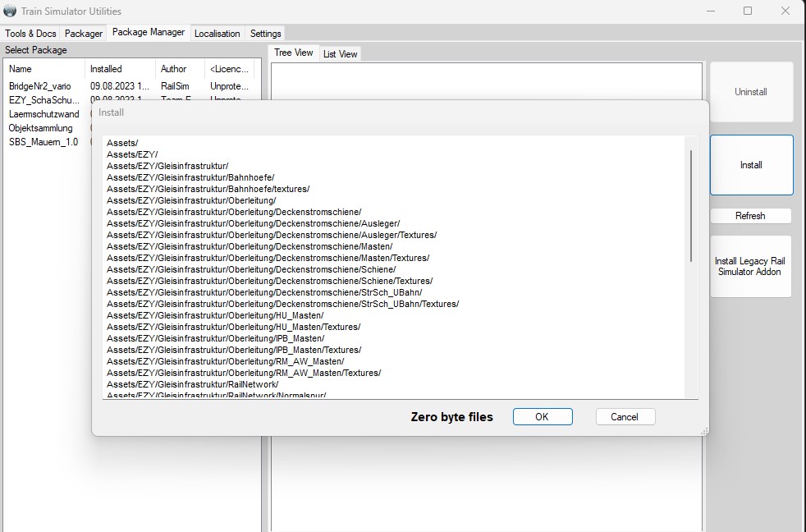
Task: Click the Deckenstromschiene/Masten/ line
Action: click(x=250, y=246)
